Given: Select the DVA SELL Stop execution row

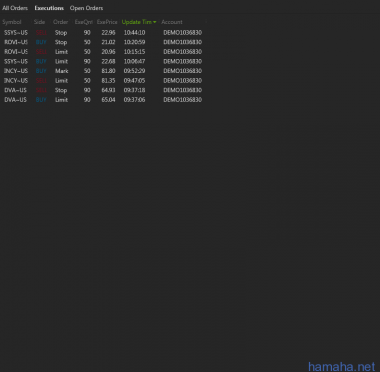Looking at the screenshot, I should coord(103,90).
